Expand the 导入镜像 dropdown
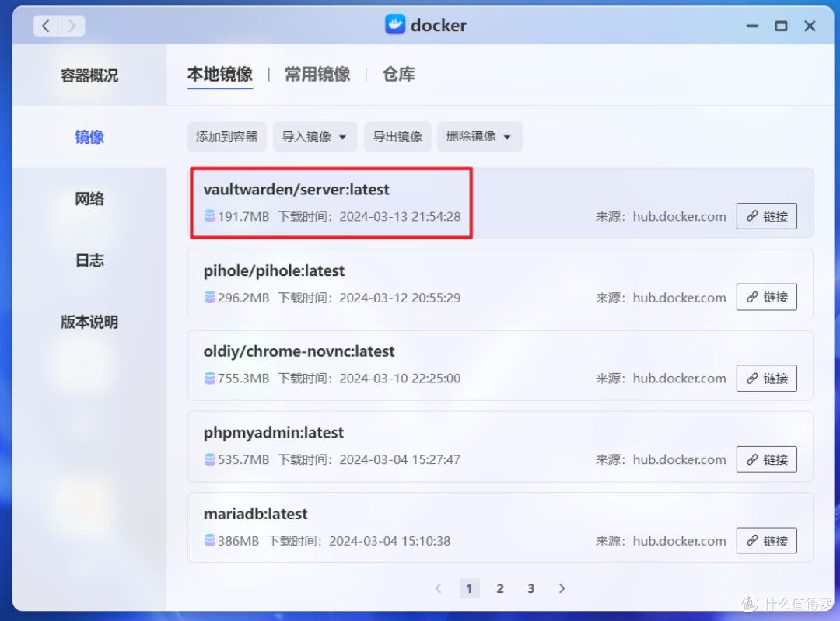Viewport: 840px width, 621px height. 314,137
